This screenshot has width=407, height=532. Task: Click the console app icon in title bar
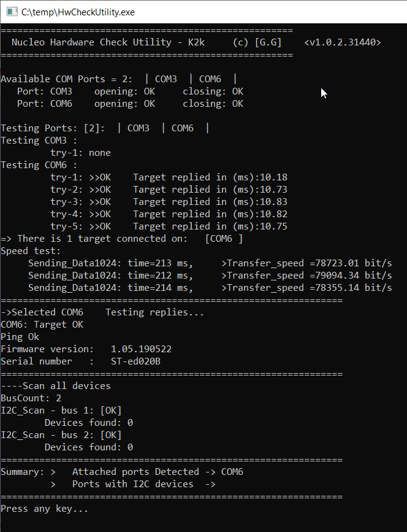click(x=12, y=12)
